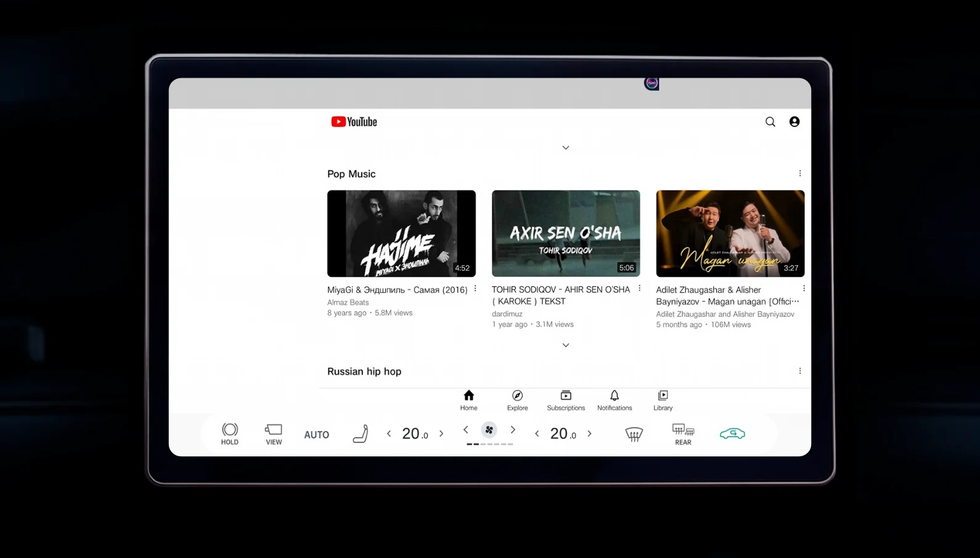Open more options for MiyaGi video
980x558 pixels.
click(475, 289)
